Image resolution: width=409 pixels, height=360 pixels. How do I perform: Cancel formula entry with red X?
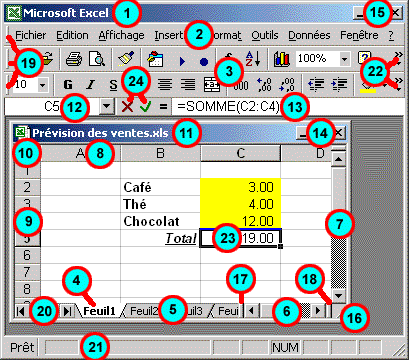(x=127, y=107)
